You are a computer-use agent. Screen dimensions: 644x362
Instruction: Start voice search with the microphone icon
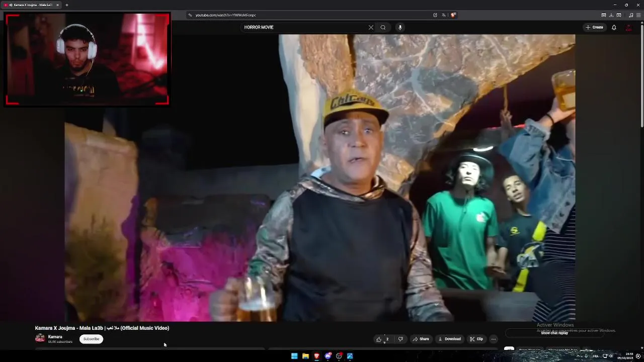click(x=400, y=28)
